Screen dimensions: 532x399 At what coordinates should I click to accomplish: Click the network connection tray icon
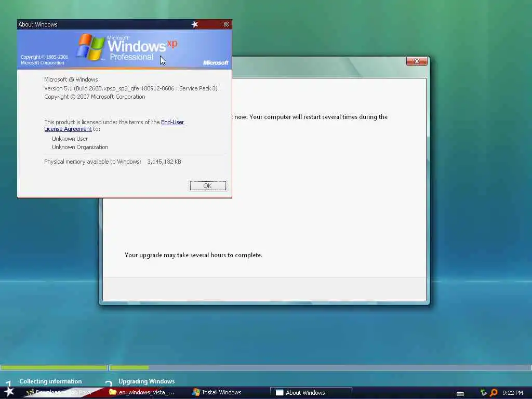pos(484,393)
